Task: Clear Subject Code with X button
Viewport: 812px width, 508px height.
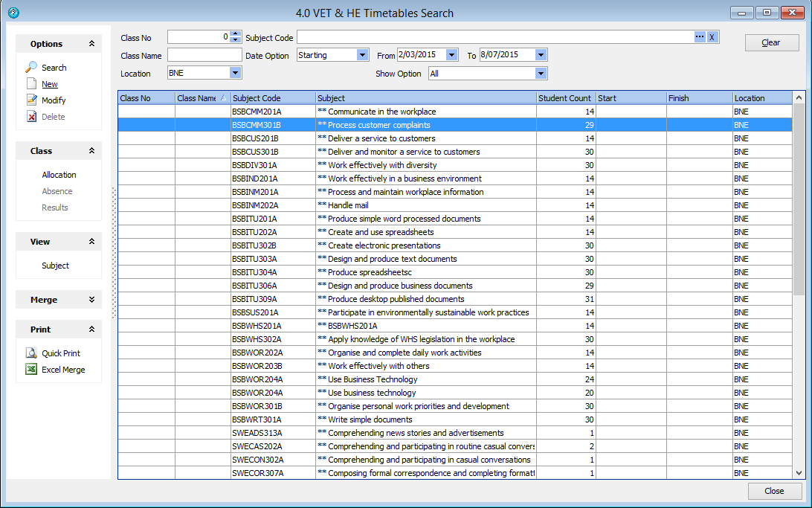Action: pos(712,37)
